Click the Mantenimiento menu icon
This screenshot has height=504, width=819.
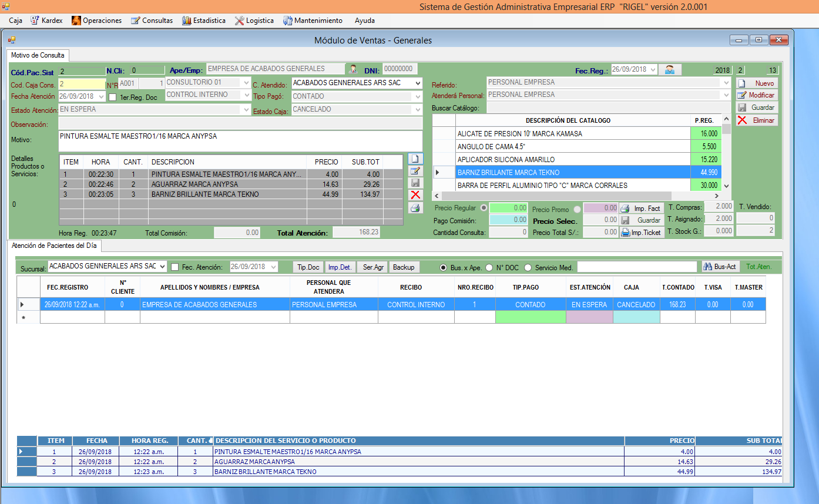(x=288, y=21)
